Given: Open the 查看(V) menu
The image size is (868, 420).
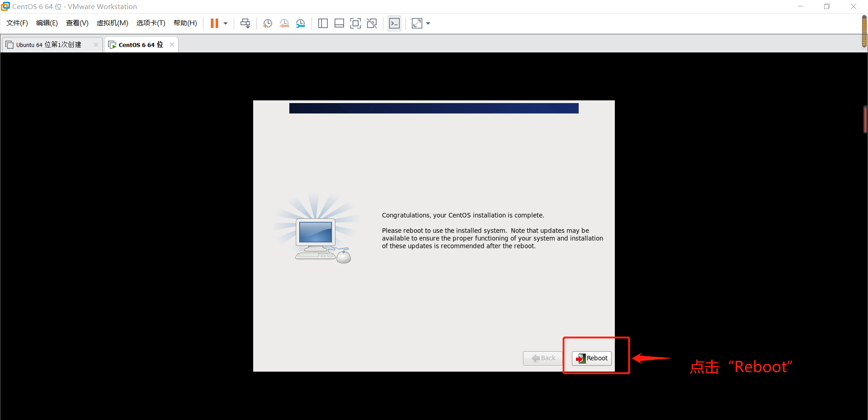Looking at the screenshot, I should point(77,23).
